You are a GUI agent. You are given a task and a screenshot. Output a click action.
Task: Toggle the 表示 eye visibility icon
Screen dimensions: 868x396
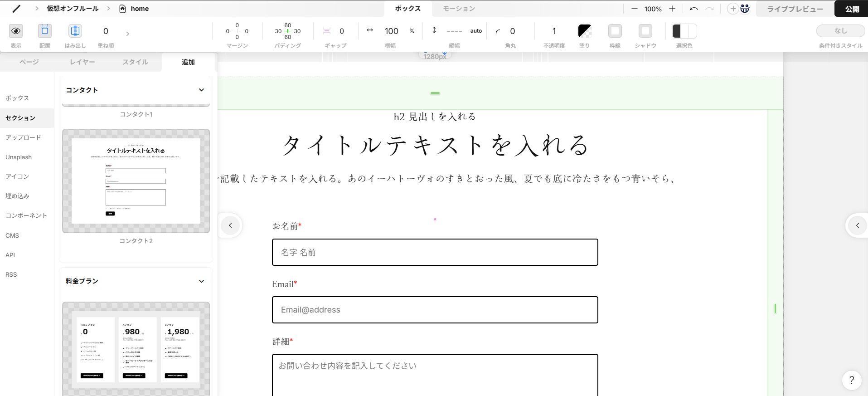pyautogui.click(x=16, y=31)
